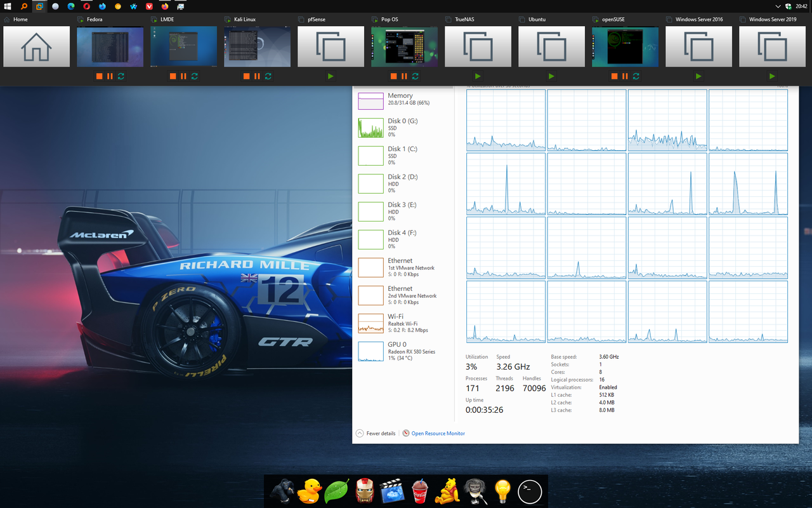The image size is (812, 508).
Task: Restart the LMDE virtual machine
Action: click(x=194, y=76)
